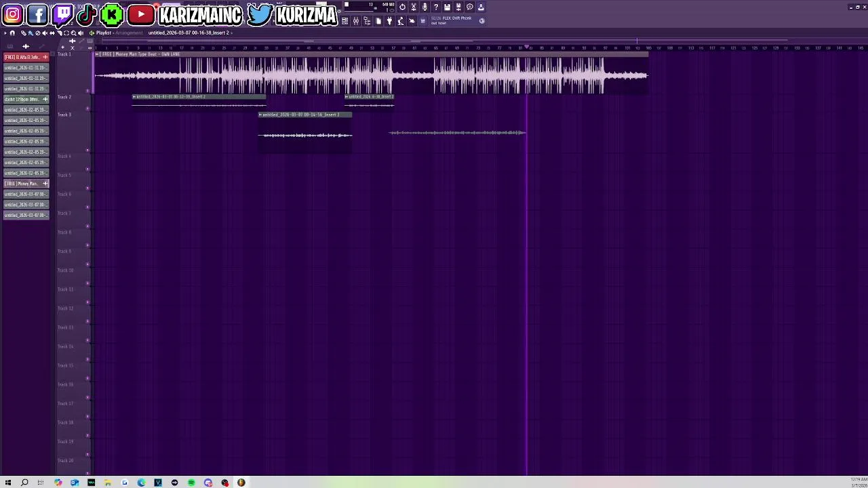
Task: Click the save new version icon
Action: (458, 7)
